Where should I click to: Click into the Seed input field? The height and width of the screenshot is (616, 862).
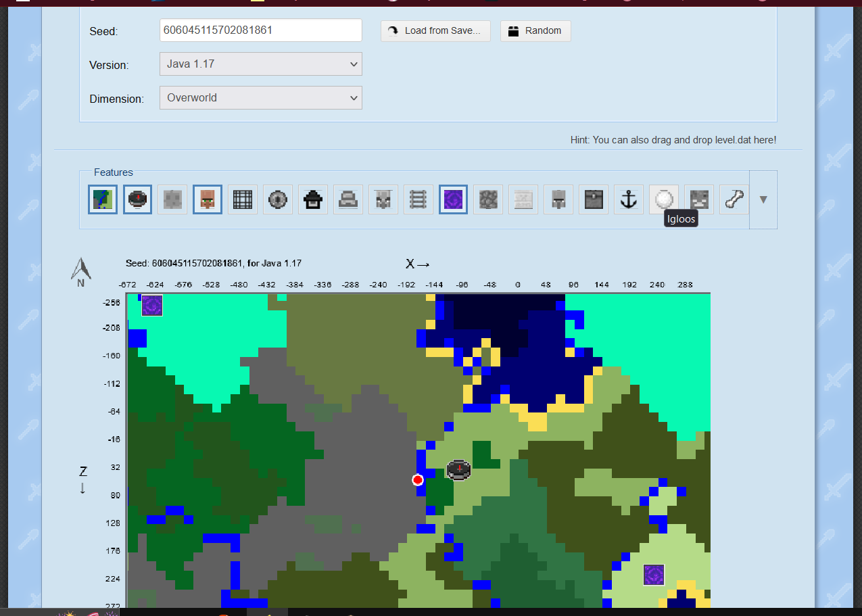tap(261, 30)
